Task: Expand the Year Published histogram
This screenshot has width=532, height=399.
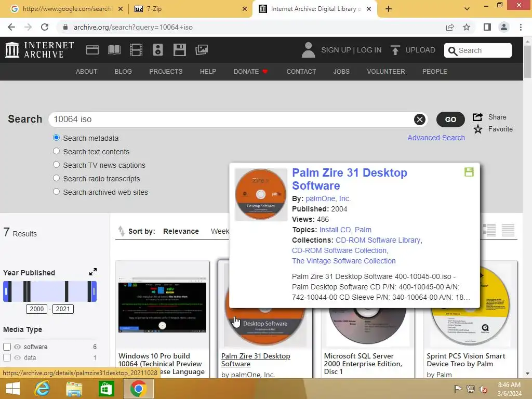Action: pyautogui.click(x=92, y=272)
